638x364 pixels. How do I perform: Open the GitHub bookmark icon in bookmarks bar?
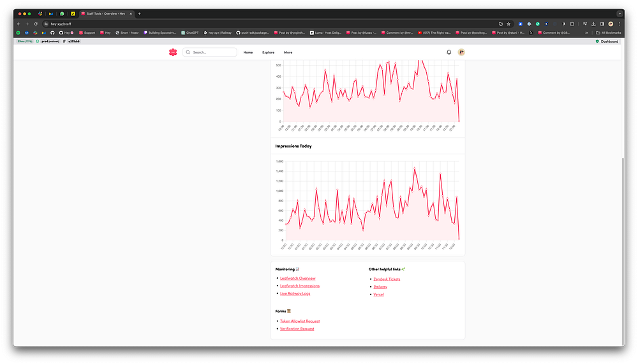point(52,33)
